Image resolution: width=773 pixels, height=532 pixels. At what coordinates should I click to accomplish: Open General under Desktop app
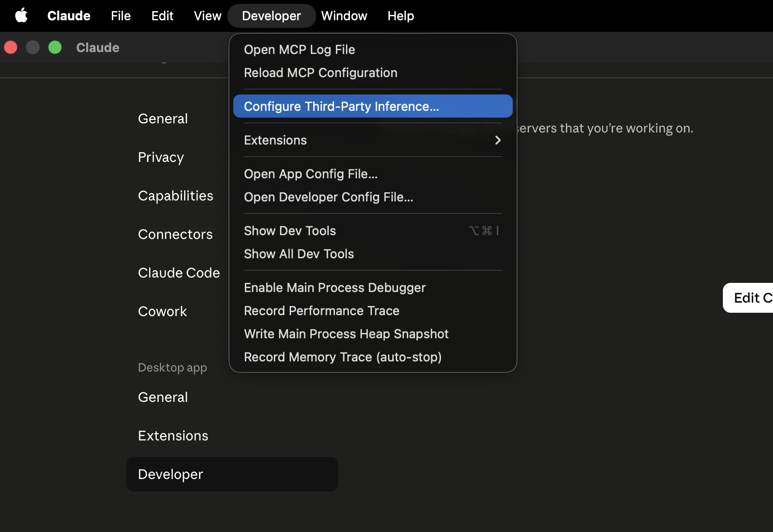(x=163, y=397)
